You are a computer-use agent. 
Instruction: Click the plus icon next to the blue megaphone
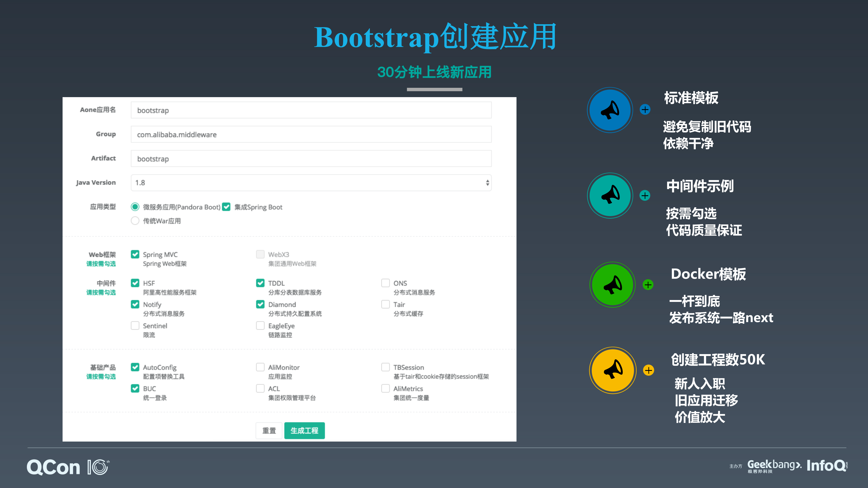(645, 110)
